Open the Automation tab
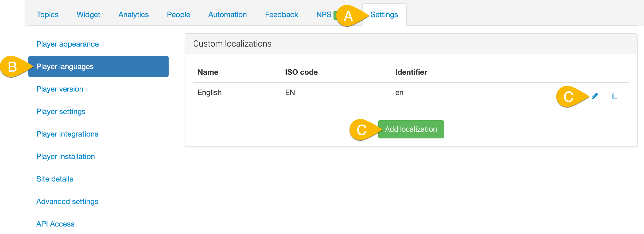Viewport: 644px width, 234px height. [227, 15]
